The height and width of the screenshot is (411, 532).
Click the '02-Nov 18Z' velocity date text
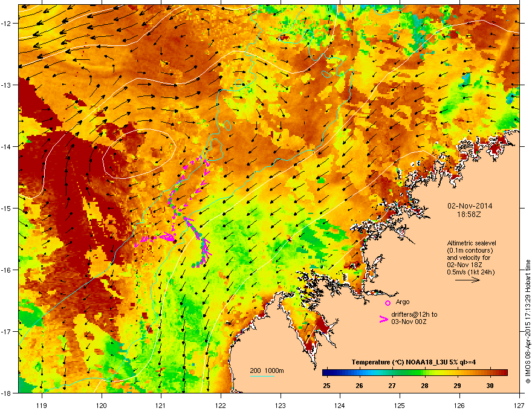click(x=464, y=265)
